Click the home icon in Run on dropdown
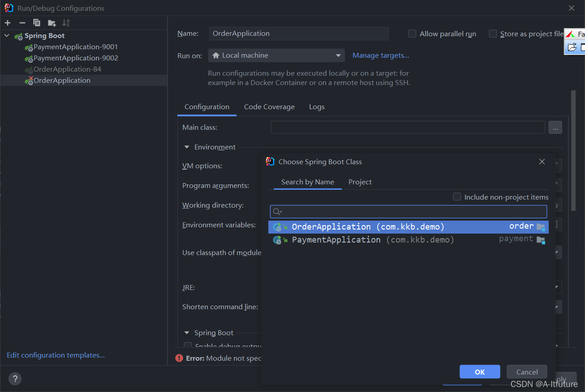The width and height of the screenshot is (585, 392). coord(216,55)
